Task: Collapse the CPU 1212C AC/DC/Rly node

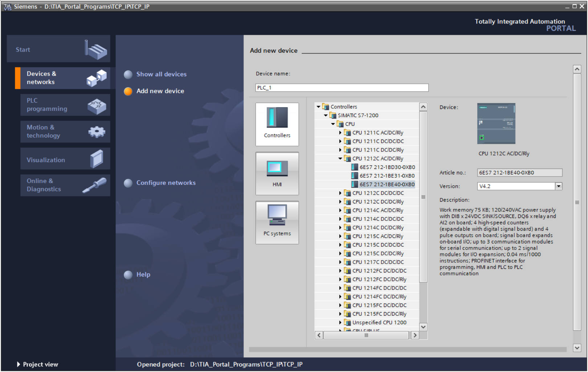Action: pos(340,159)
